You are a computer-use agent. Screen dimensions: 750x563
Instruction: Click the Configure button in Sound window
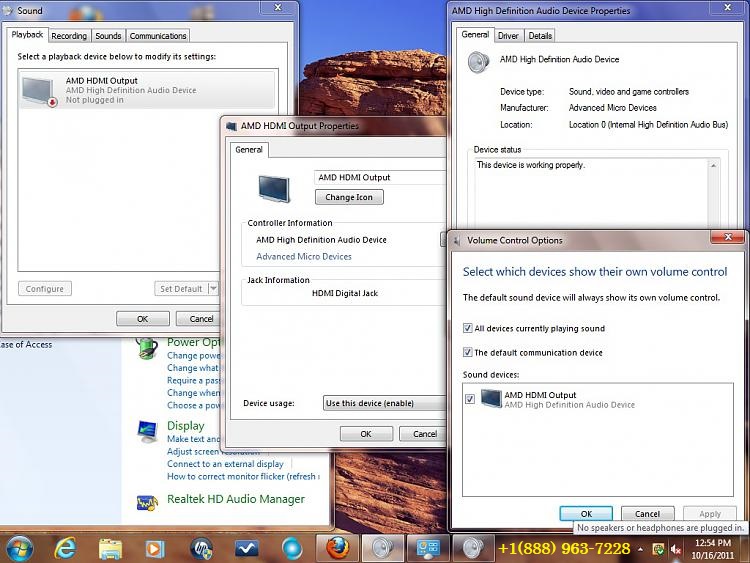(45, 288)
